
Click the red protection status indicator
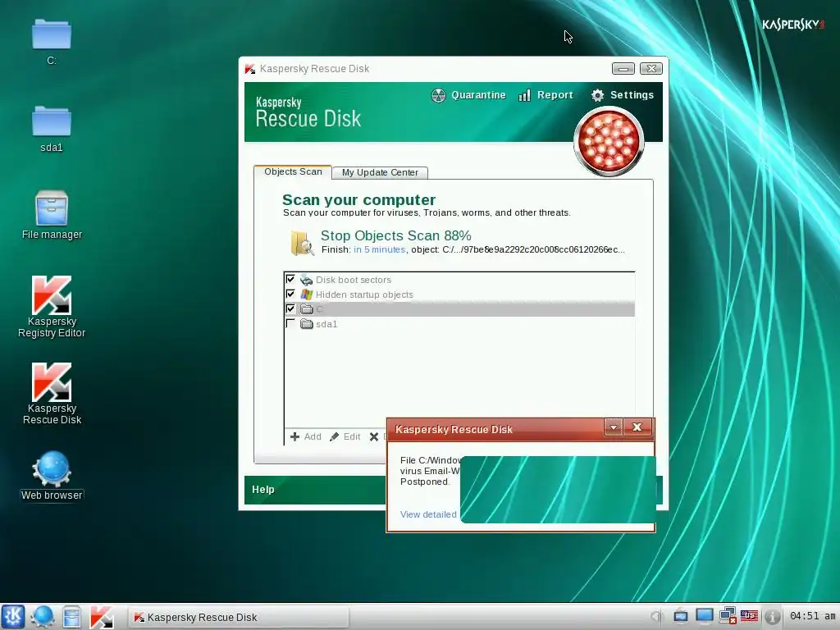point(609,141)
